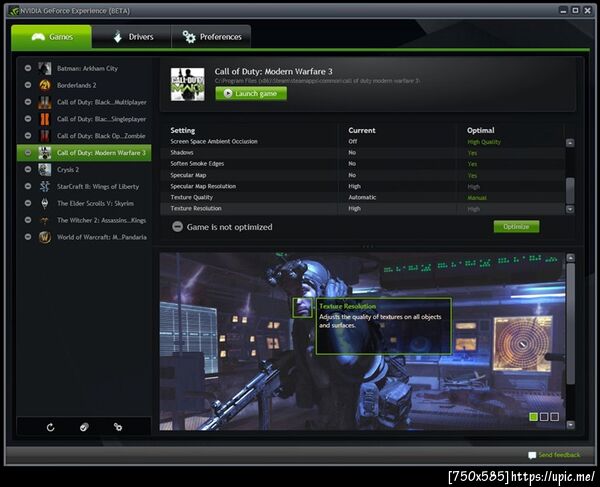Screen dimensions: 600x487
Task: Click the download arrow icon on Drivers tab
Action: coord(117,36)
